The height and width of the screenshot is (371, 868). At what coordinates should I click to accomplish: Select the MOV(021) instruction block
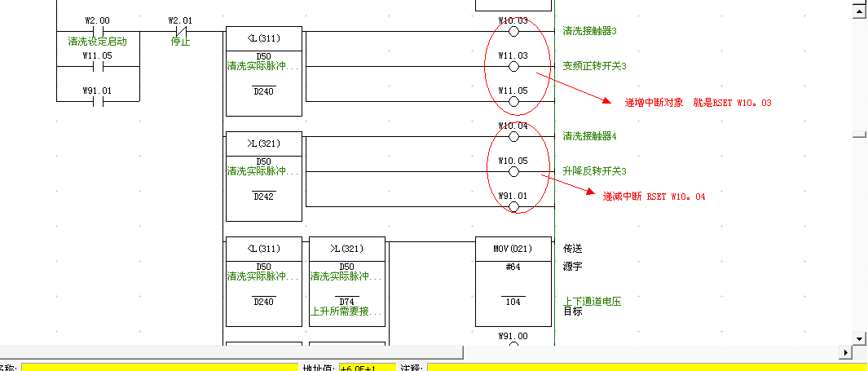point(513,282)
